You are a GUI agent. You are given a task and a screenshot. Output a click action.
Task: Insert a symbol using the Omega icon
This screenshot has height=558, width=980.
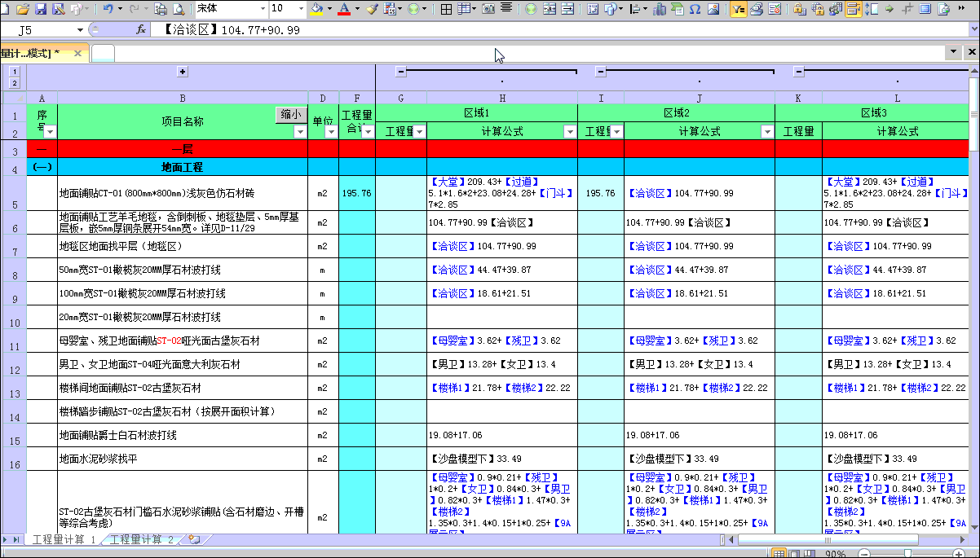[x=695, y=9]
